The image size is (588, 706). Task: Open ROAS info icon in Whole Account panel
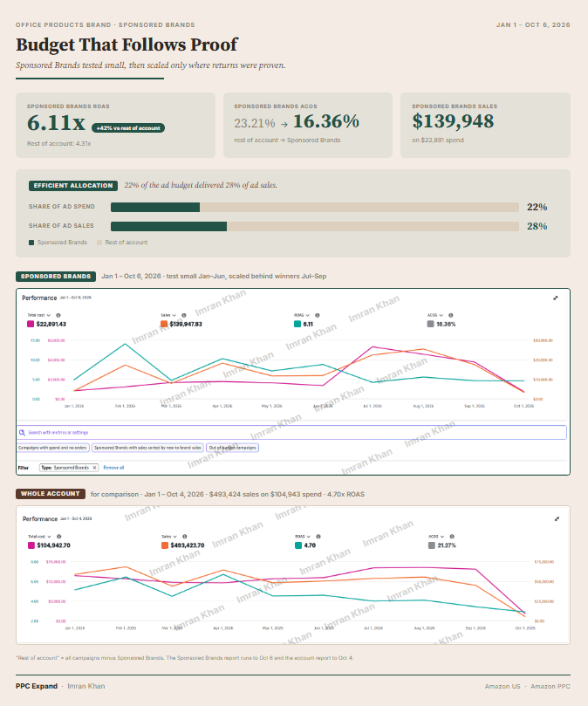coord(318,536)
